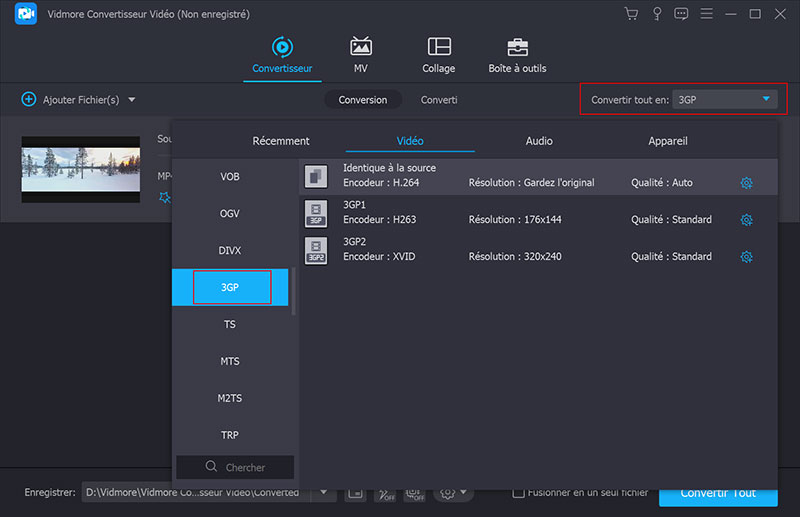Select the Converti view button
Viewport: 800px width, 517px height.
(x=439, y=100)
